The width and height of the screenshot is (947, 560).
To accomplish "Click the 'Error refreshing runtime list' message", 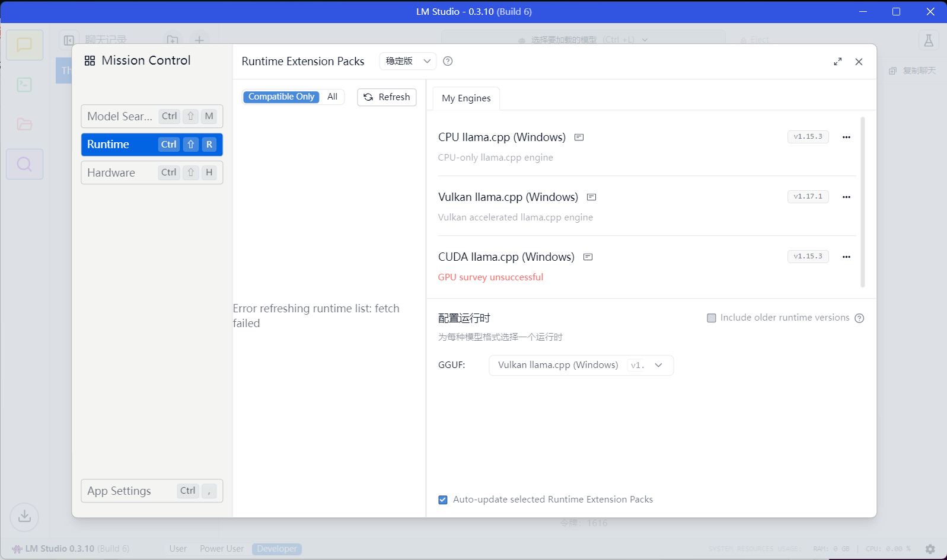I will 316,316.
